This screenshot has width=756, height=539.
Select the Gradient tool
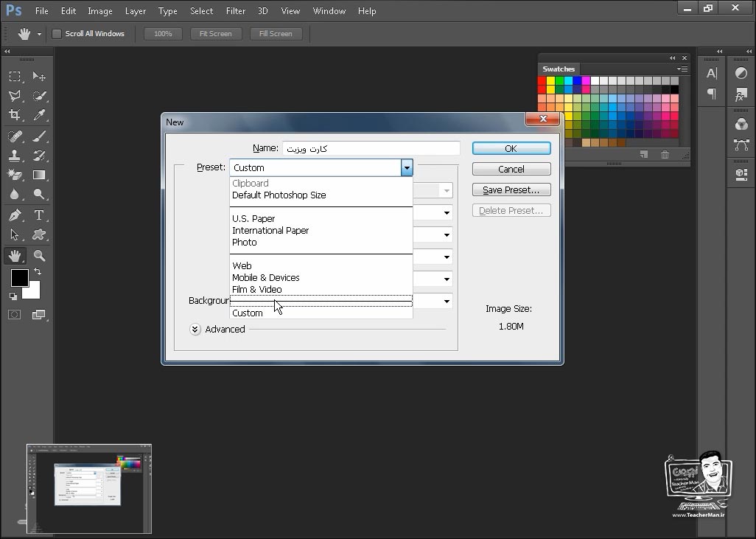[39, 175]
